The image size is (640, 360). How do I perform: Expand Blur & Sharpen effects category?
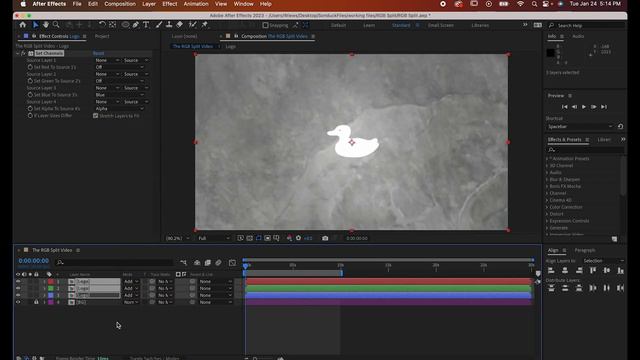click(x=547, y=179)
